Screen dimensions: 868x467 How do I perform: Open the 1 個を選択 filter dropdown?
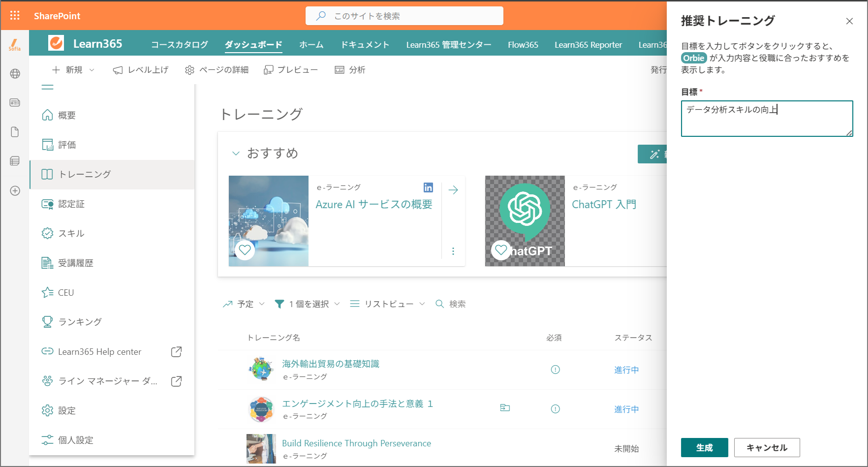307,304
